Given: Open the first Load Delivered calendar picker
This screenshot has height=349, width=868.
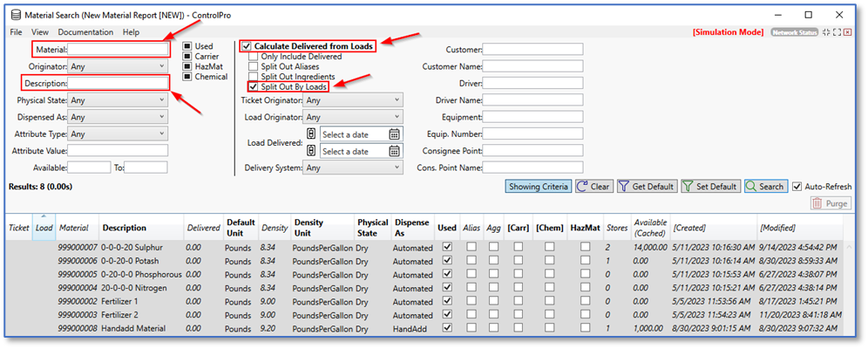Looking at the screenshot, I should point(395,134).
